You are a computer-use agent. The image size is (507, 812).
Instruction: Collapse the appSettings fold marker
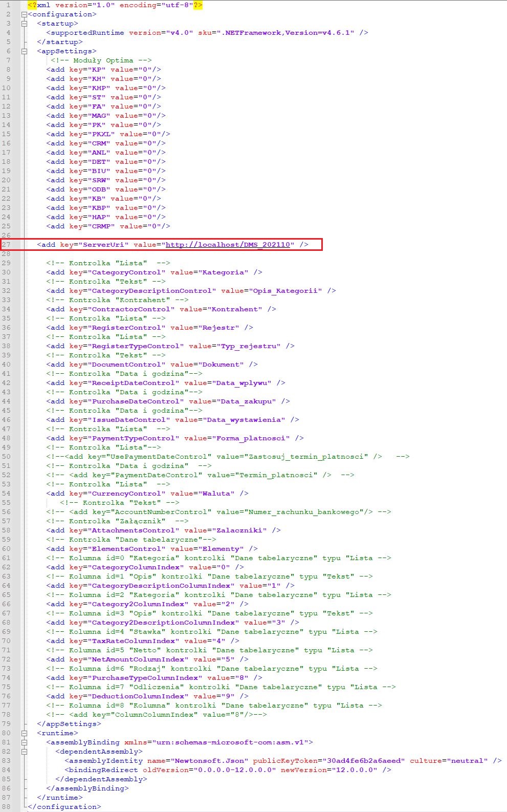(x=24, y=51)
